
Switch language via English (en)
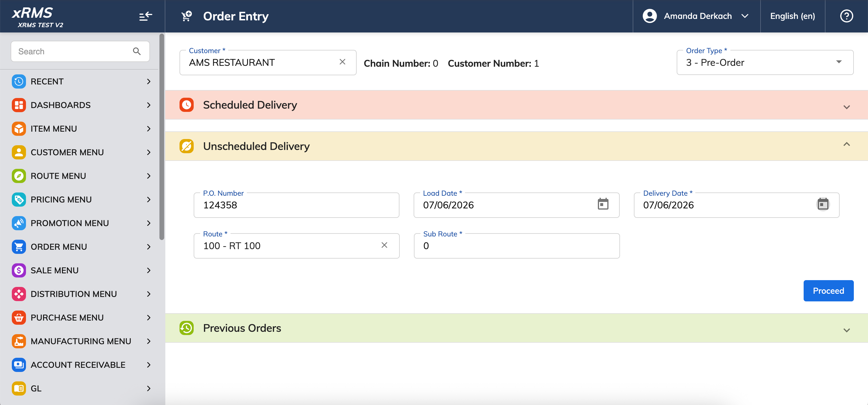click(x=792, y=16)
